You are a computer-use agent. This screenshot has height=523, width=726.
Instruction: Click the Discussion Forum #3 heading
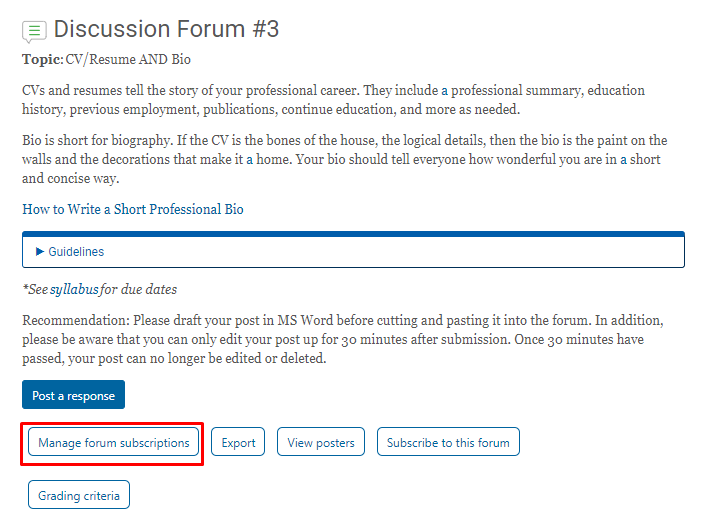click(x=166, y=29)
